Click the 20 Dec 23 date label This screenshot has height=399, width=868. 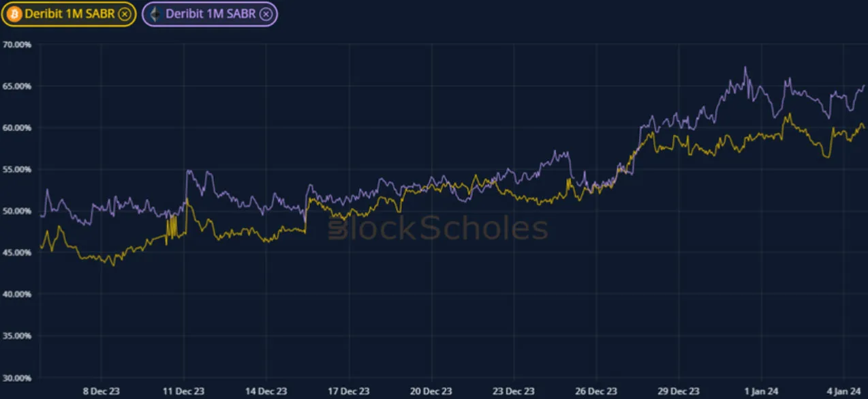pos(431,391)
